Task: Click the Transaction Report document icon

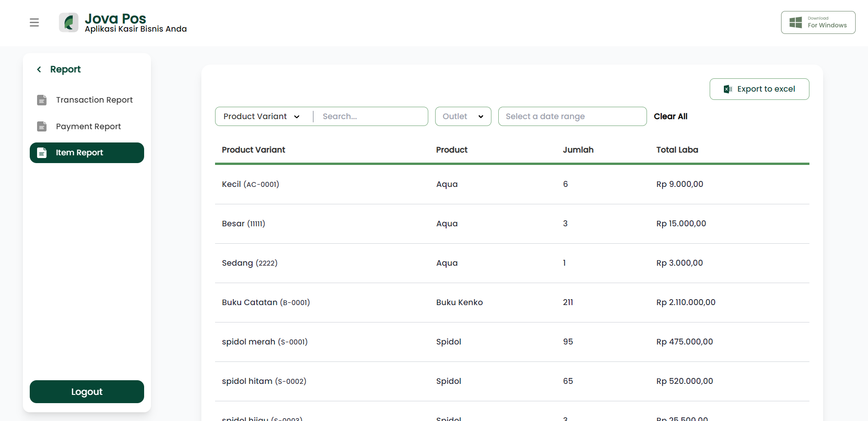Action: point(42,100)
